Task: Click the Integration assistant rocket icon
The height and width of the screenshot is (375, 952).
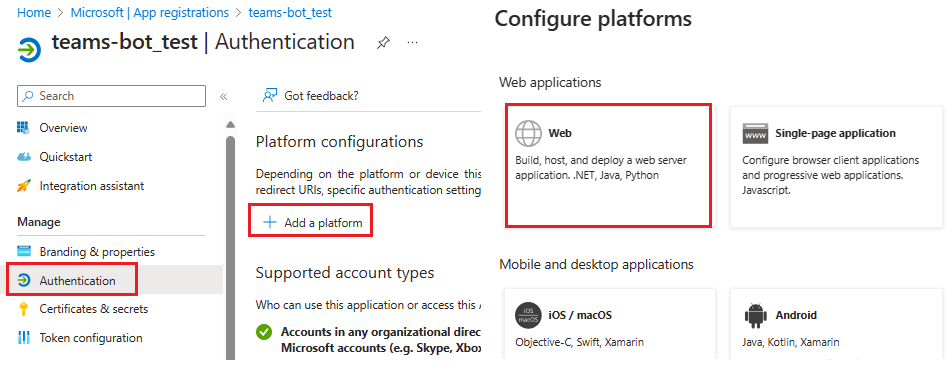Action: [x=24, y=186]
